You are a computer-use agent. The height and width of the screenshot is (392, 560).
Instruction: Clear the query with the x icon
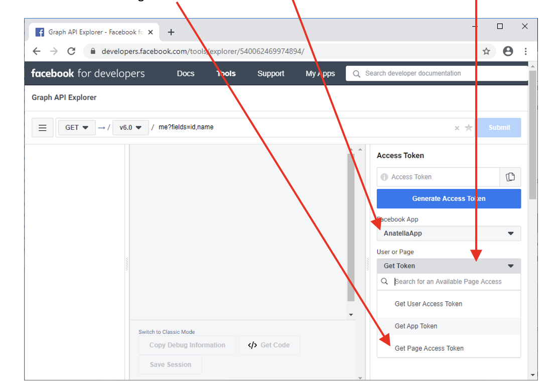coord(457,128)
